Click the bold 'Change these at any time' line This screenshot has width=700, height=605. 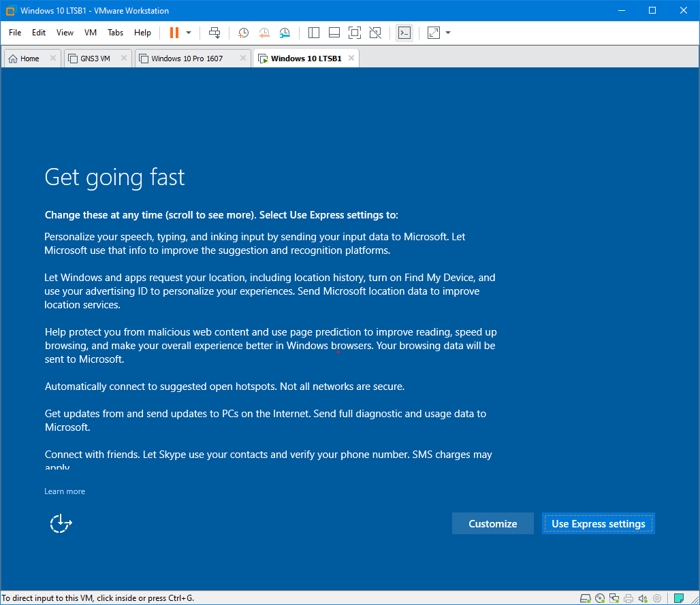pyautogui.click(x=221, y=215)
